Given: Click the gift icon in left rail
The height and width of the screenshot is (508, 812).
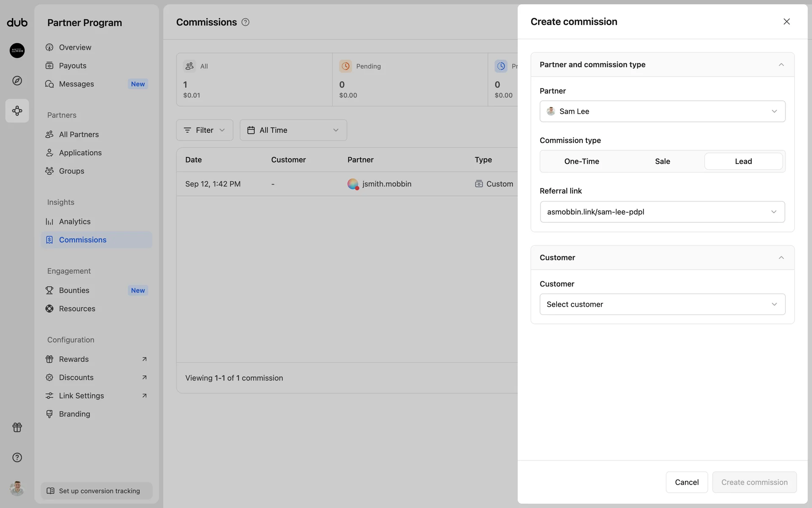Looking at the screenshot, I should point(17,427).
